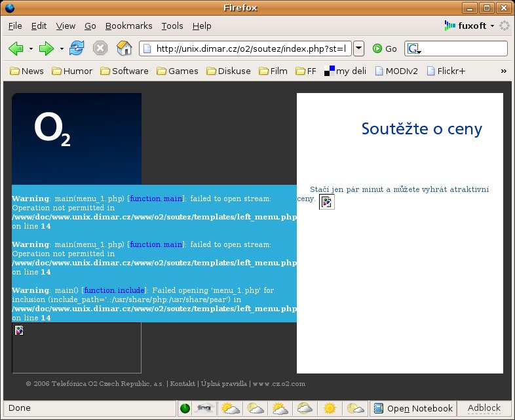
Task: Open the File menu
Action: (15, 26)
